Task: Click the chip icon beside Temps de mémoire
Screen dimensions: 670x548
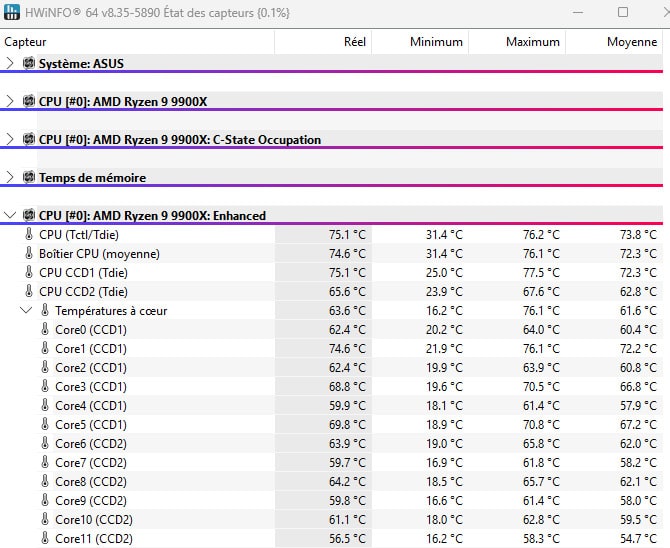Action: tap(29, 178)
